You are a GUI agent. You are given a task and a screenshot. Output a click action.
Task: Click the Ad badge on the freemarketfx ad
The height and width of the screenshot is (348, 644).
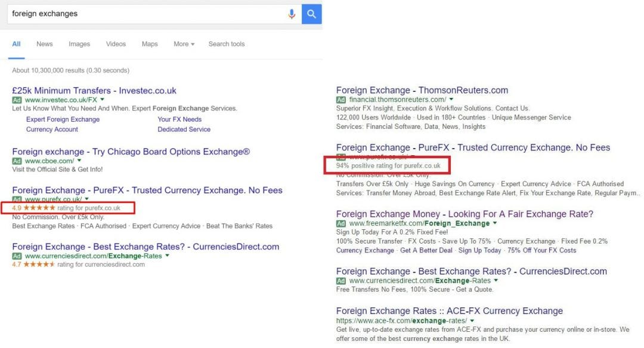340,223
